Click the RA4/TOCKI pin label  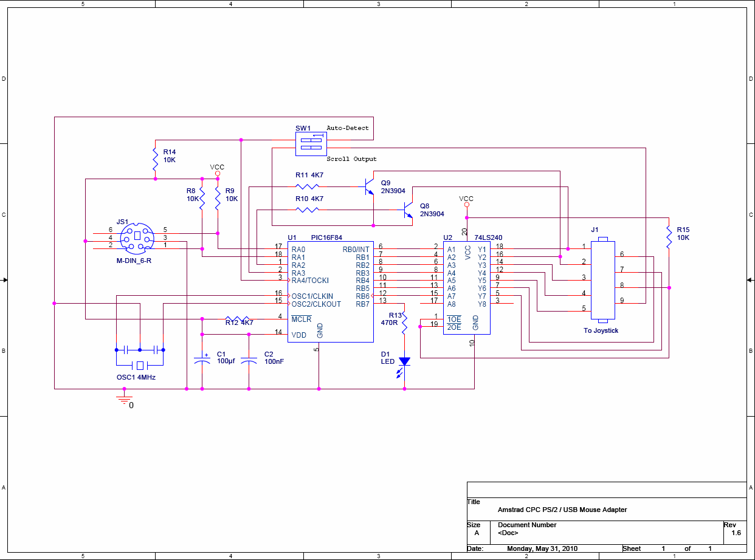coord(310,281)
